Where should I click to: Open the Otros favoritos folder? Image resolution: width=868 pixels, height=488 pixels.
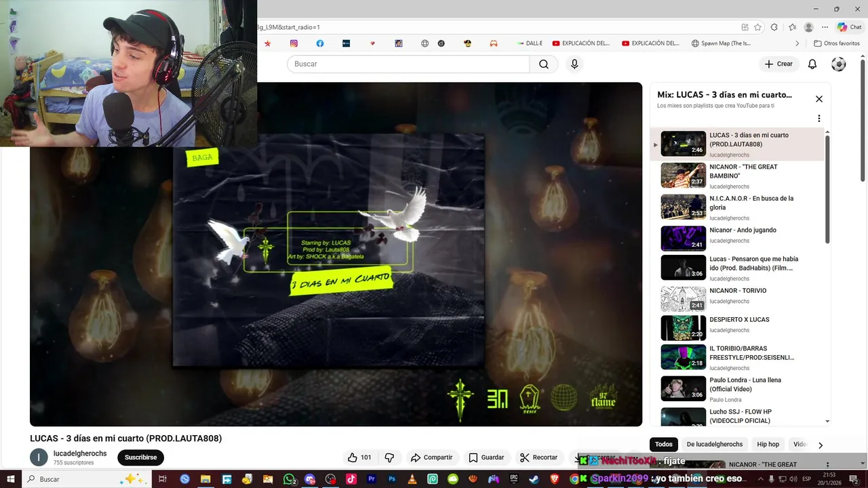(837, 43)
